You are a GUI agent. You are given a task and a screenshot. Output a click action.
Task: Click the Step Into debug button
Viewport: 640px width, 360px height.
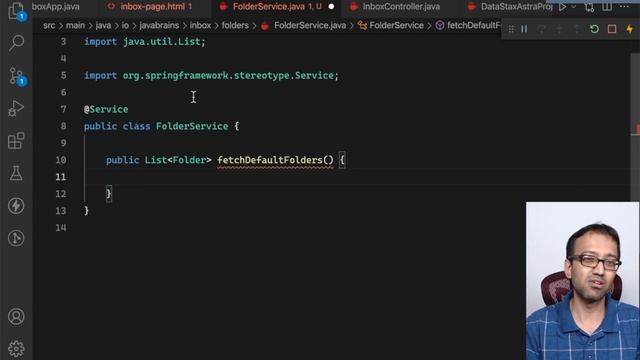click(x=559, y=29)
